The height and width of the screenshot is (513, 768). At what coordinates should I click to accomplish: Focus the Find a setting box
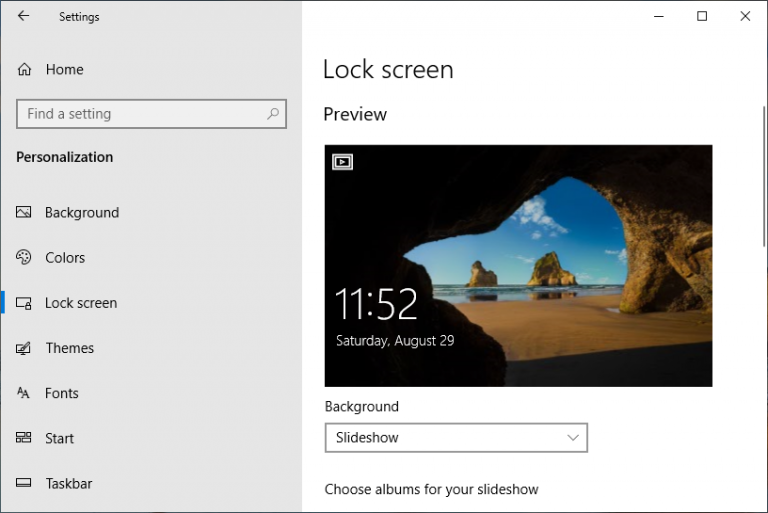[151, 114]
